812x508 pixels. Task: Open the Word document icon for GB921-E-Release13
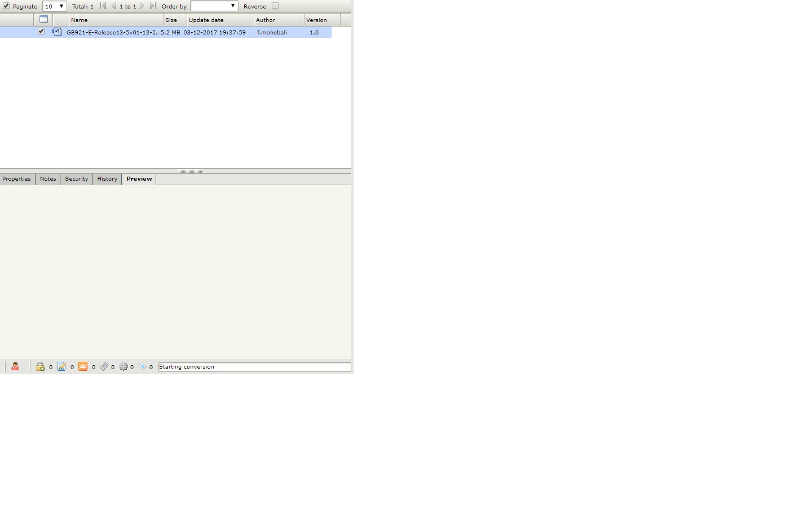[x=56, y=32]
